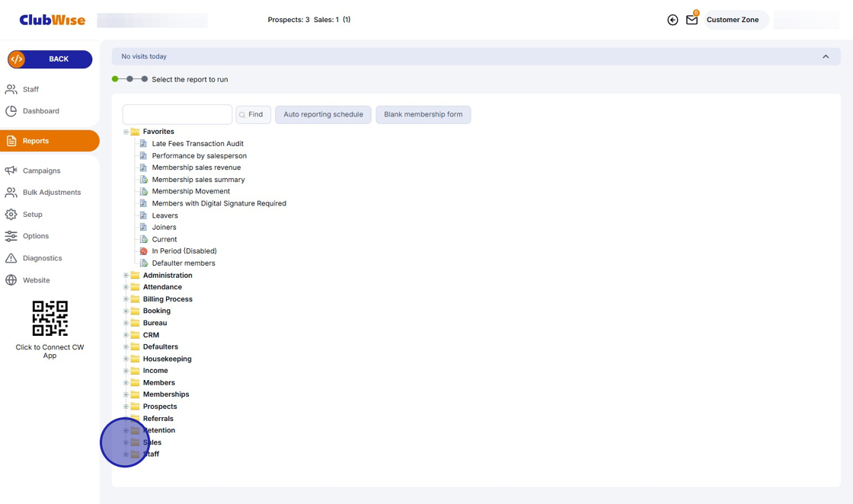Select the Housekeeping folder label
Viewport: 853px width, 504px height.
click(x=167, y=359)
